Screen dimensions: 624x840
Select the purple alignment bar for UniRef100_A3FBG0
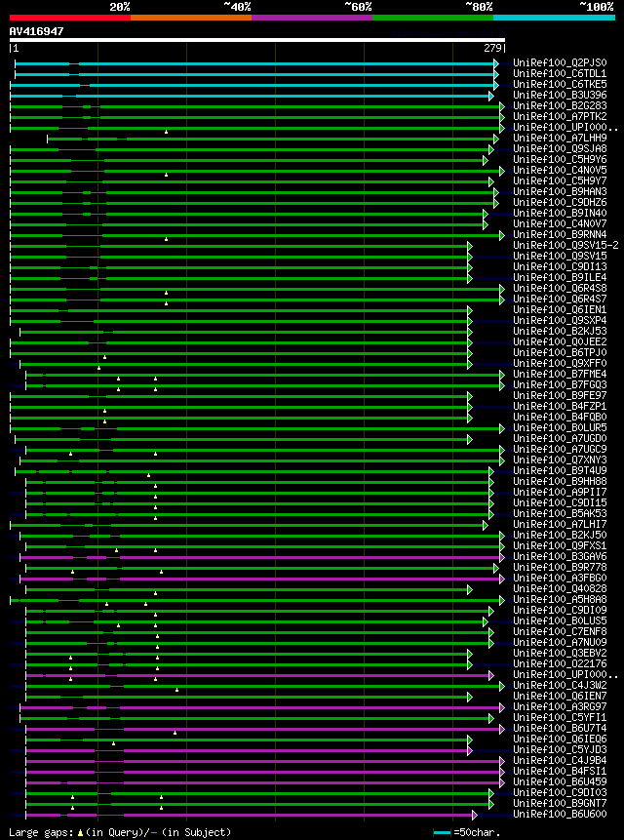262,579
